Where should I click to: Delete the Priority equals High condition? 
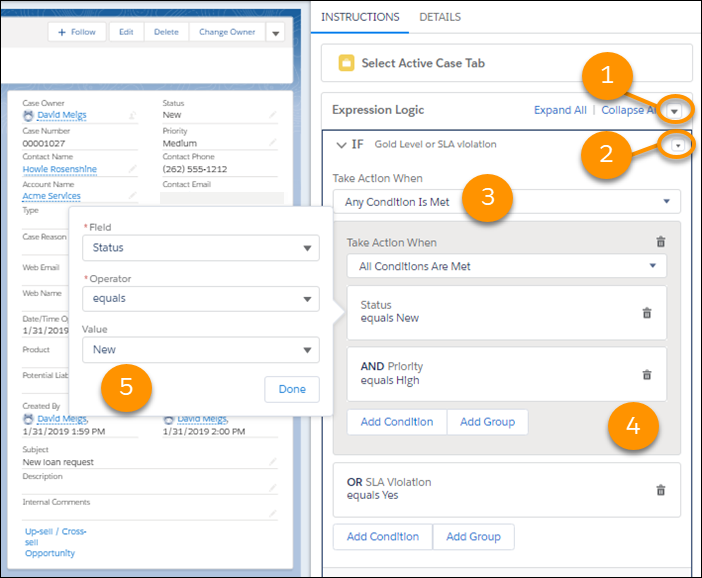[646, 374]
